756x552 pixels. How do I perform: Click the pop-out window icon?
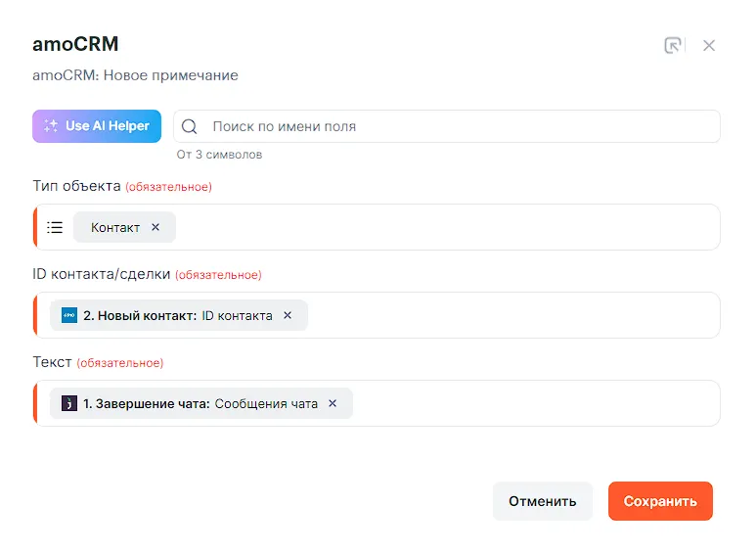tap(673, 45)
